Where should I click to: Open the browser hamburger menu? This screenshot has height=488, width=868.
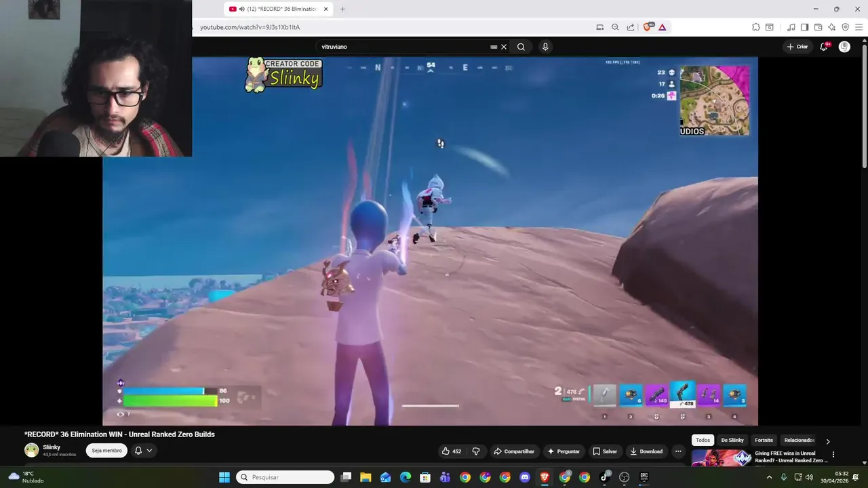click(859, 27)
